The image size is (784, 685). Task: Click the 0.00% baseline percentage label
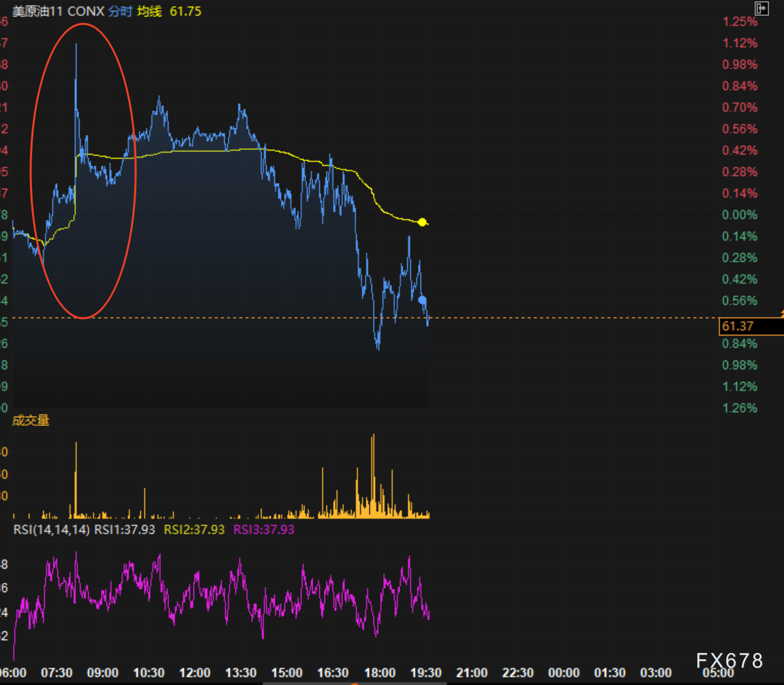pos(740,215)
